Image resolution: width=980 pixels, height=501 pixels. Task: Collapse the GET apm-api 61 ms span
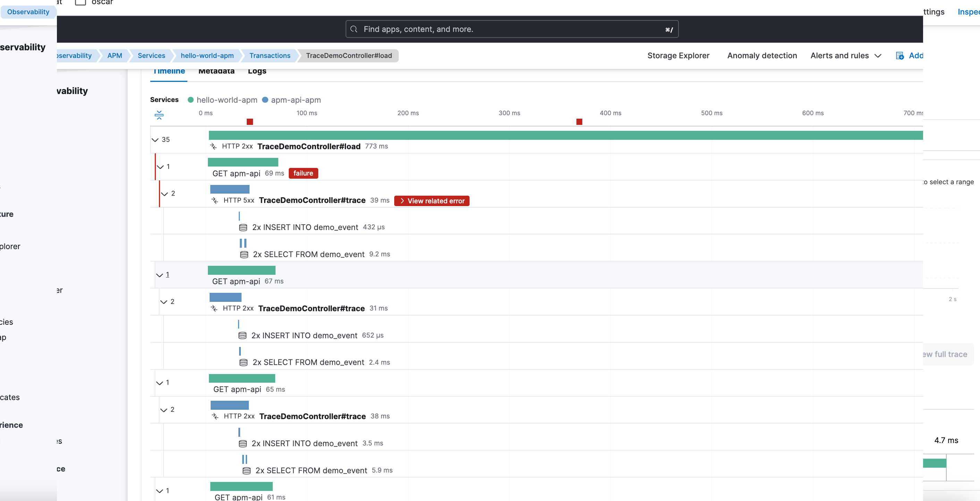tap(159, 491)
